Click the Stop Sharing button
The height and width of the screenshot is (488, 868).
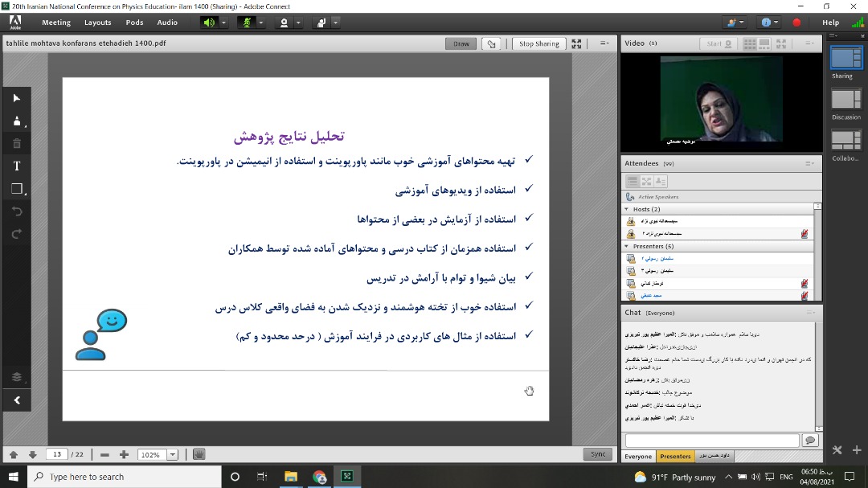tap(538, 44)
